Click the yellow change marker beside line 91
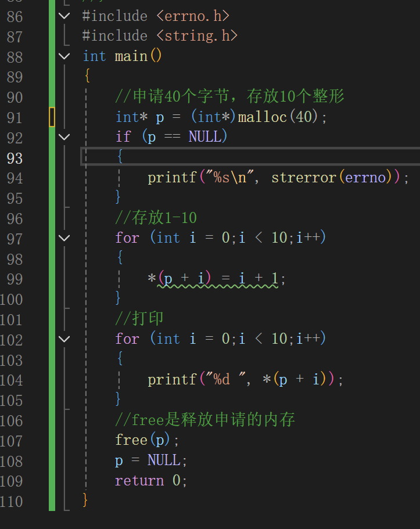This screenshot has height=529, width=420. [x=52, y=117]
